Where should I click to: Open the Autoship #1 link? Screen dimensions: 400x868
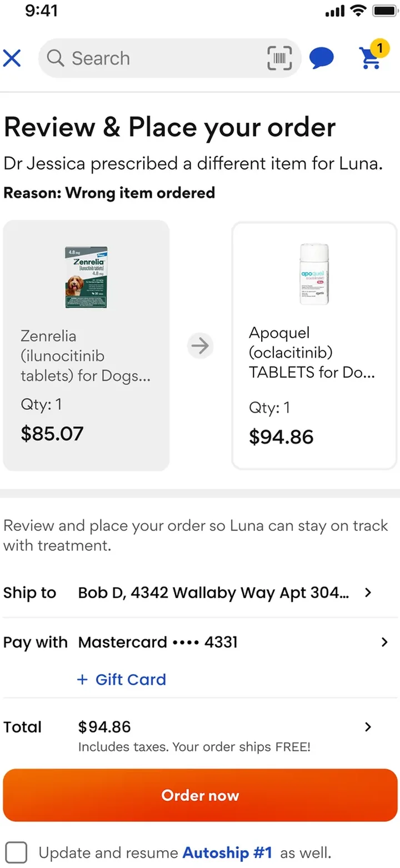(x=228, y=852)
